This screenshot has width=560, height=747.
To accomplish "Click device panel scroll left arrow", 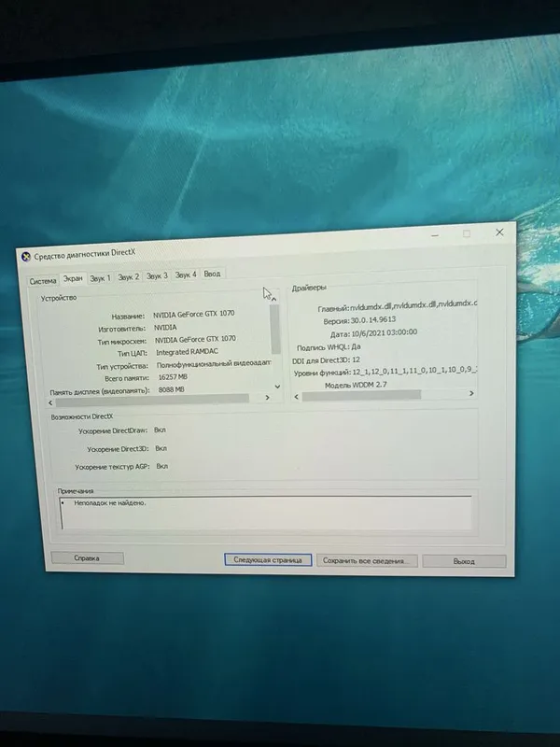I will pos(51,403).
